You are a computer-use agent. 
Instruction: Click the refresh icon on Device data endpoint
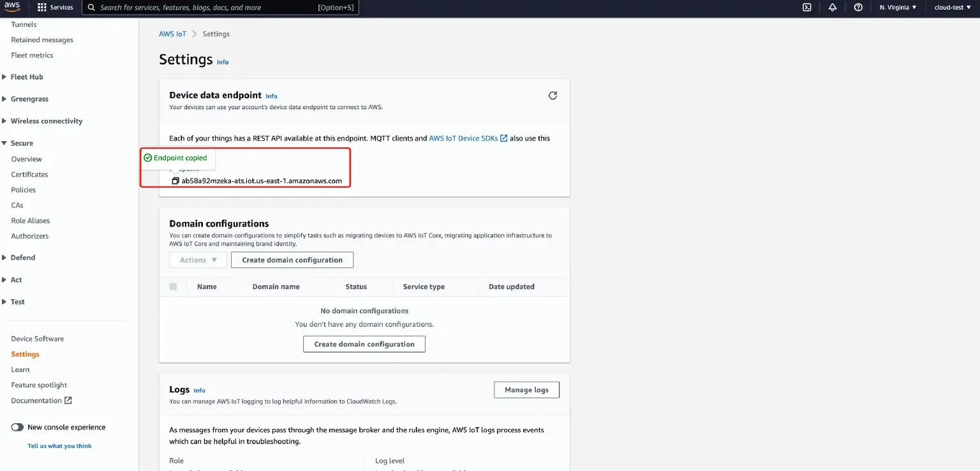click(553, 95)
